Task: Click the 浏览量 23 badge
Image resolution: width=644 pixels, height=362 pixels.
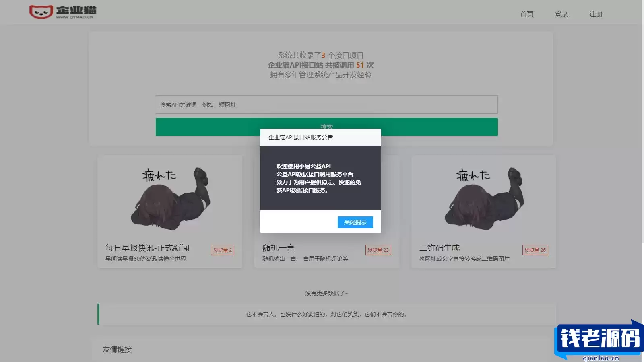Action: tap(378, 250)
